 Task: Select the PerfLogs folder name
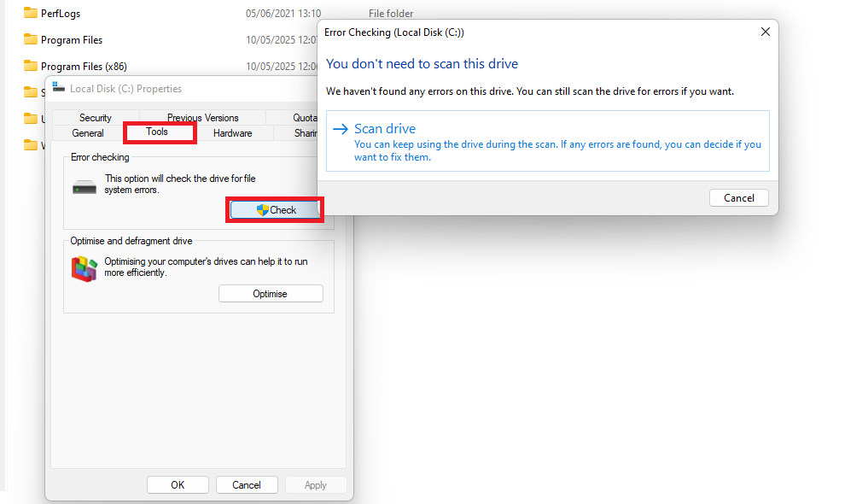tap(61, 14)
